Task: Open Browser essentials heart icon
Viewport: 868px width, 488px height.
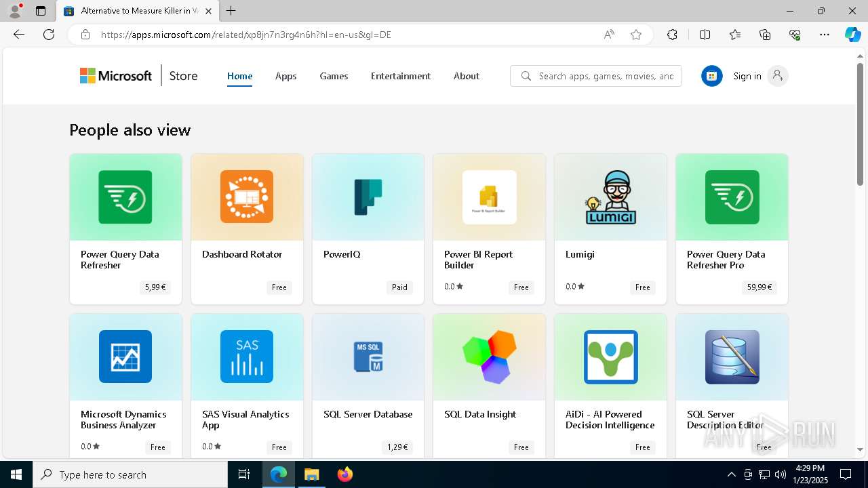Action: [x=795, y=35]
